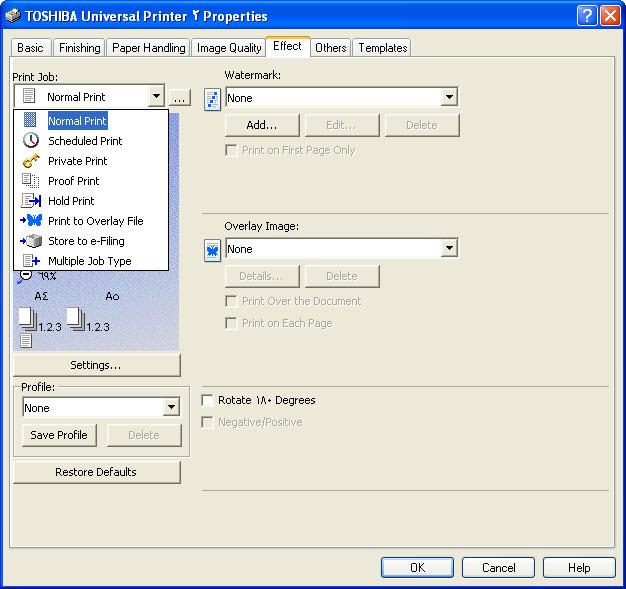Click the ellipsis button next to Print Job
The image size is (626, 589).
point(180,97)
